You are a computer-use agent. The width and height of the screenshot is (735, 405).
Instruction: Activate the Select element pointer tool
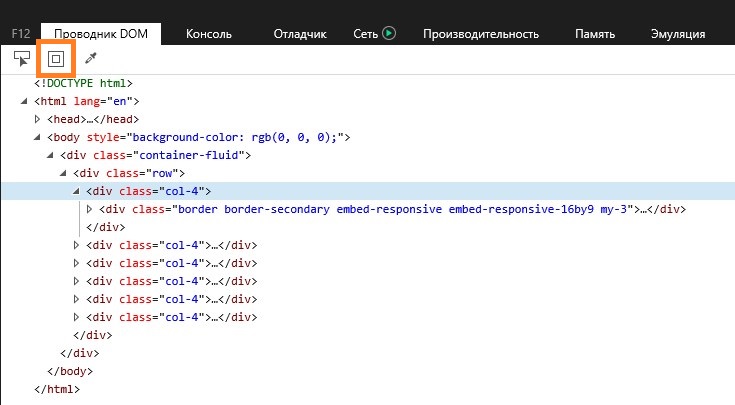22,59
